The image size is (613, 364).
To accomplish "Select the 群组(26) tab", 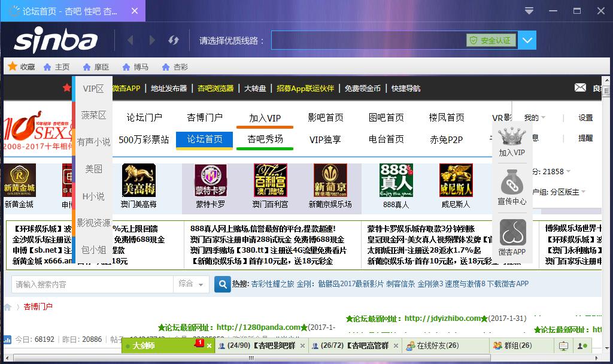I will pyautogui.click(x=512, y=345).
